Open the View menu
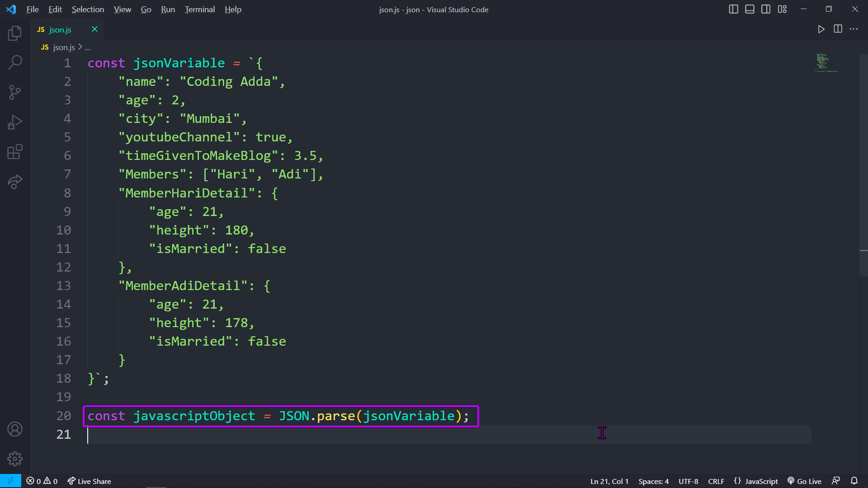 pos(123,9)
